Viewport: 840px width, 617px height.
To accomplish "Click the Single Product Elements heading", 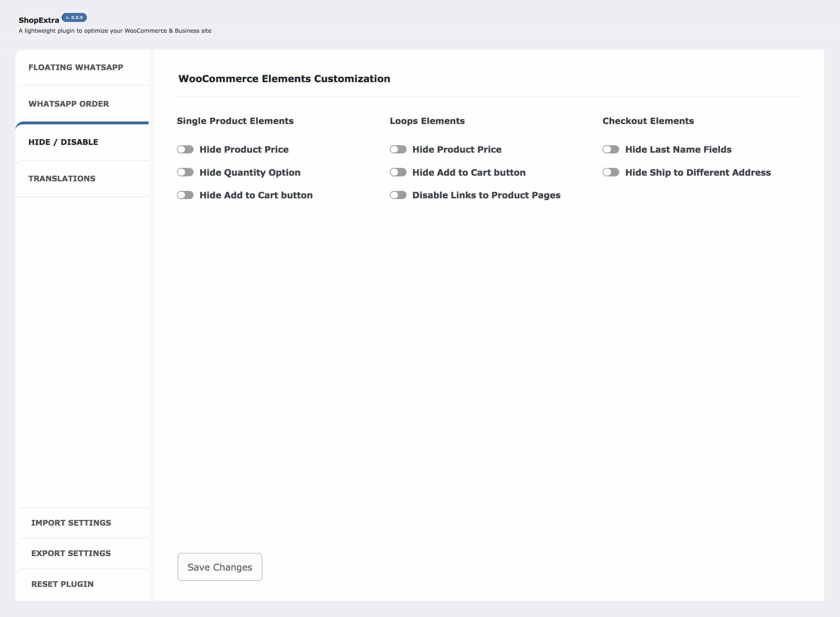I will pos(235,121).
